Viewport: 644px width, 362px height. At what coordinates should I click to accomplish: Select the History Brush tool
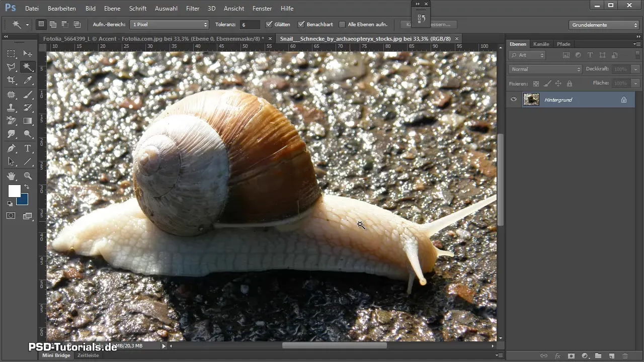click(28, 107)
